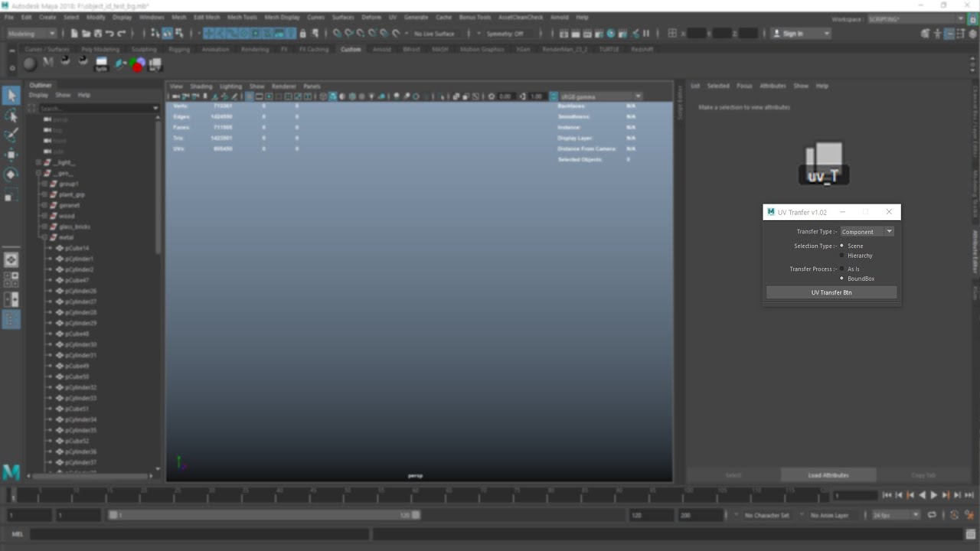Click the lock selection icon in status line
This screenshot has width=980, height=551.
point(303,34)
